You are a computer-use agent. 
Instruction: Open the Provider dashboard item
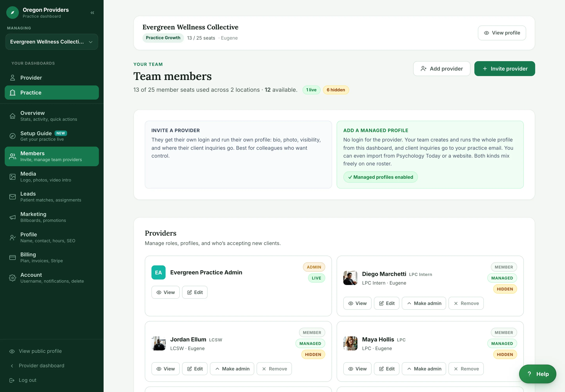[52, 78]
